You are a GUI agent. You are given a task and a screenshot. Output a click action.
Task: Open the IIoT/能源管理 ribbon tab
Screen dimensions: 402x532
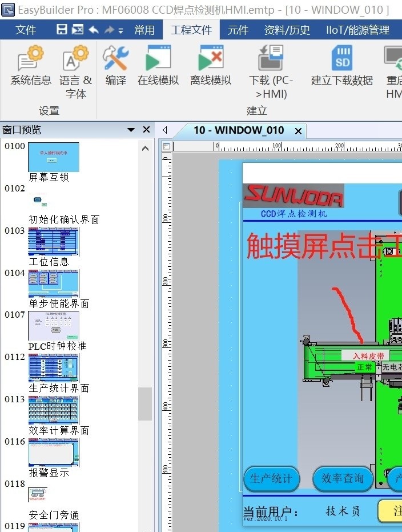(x=357, y=30)
